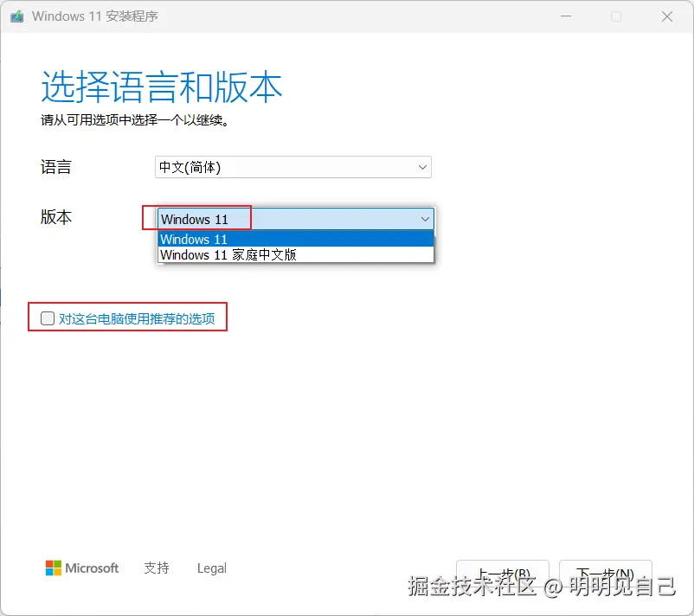The height and width of the screenshot is (616, 694).
Task: Close the Windows 11 安装程序 window
Action: pyautogui.click(x=667, y=16)
